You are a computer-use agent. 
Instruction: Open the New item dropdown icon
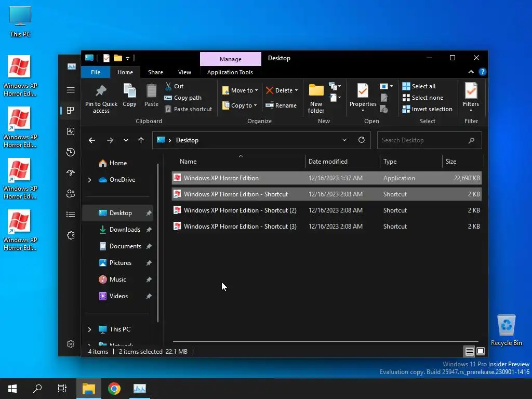335,86
